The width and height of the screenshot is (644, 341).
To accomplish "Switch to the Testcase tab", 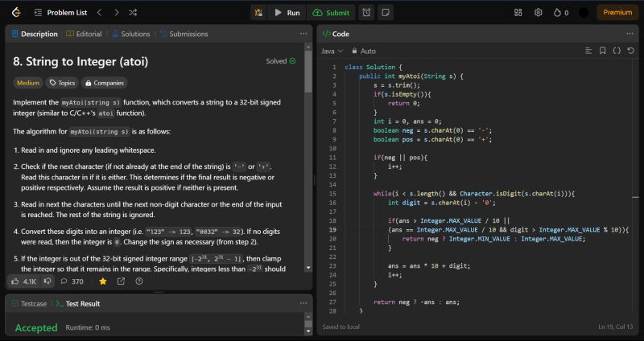I will [x=28, y=303].
